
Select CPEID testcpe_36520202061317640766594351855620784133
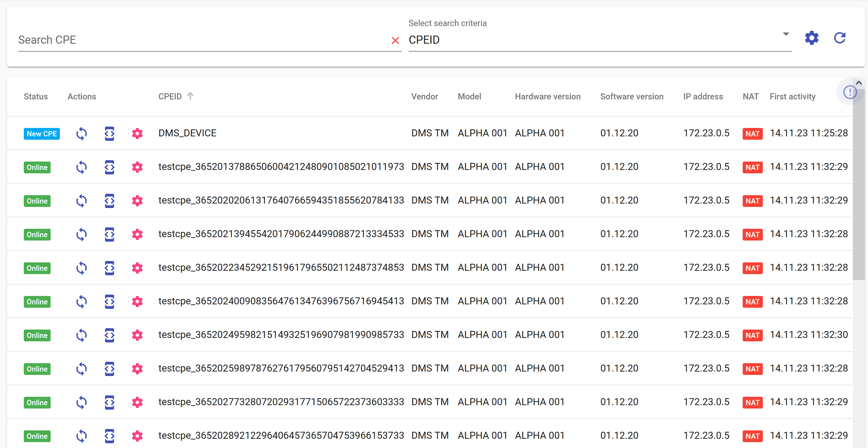(x=281, y=200)
